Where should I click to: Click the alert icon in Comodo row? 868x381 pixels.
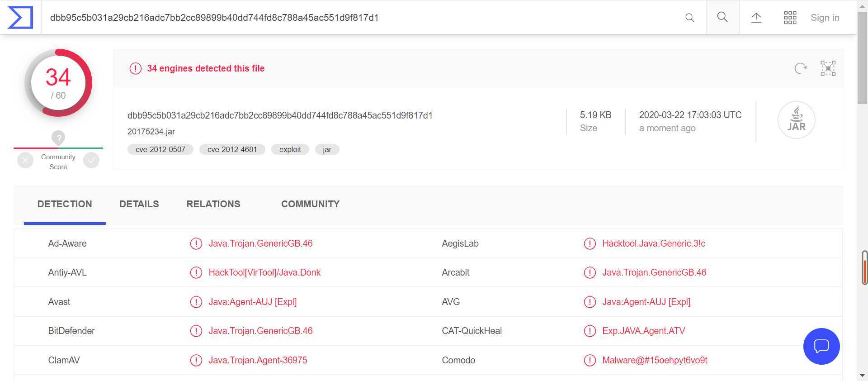(x=590, y=360)
